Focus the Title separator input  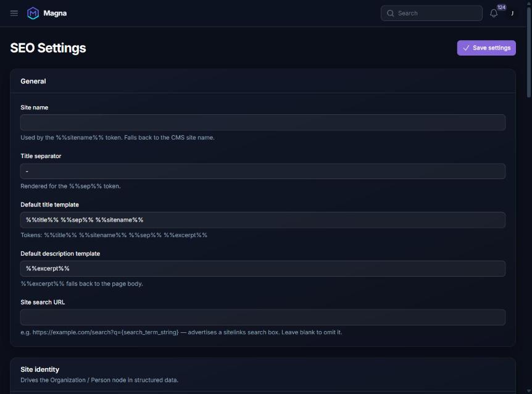coord(263,172)
